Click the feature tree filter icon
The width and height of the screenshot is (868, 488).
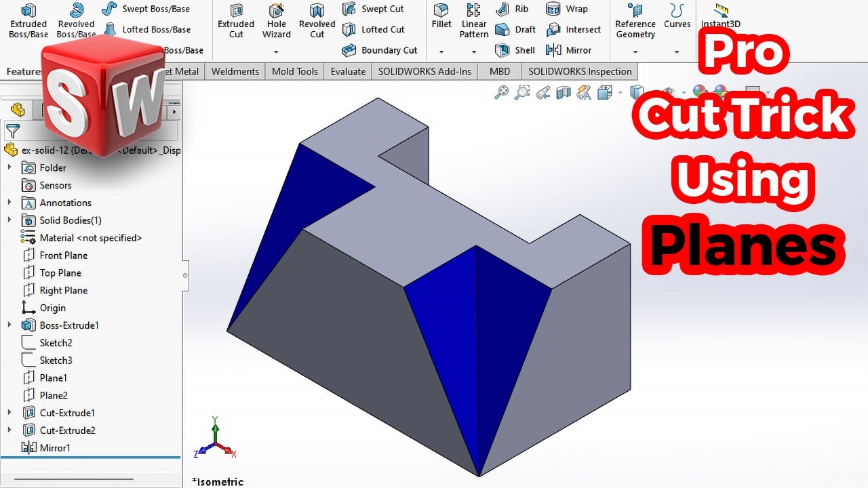[x=12, y=131]
